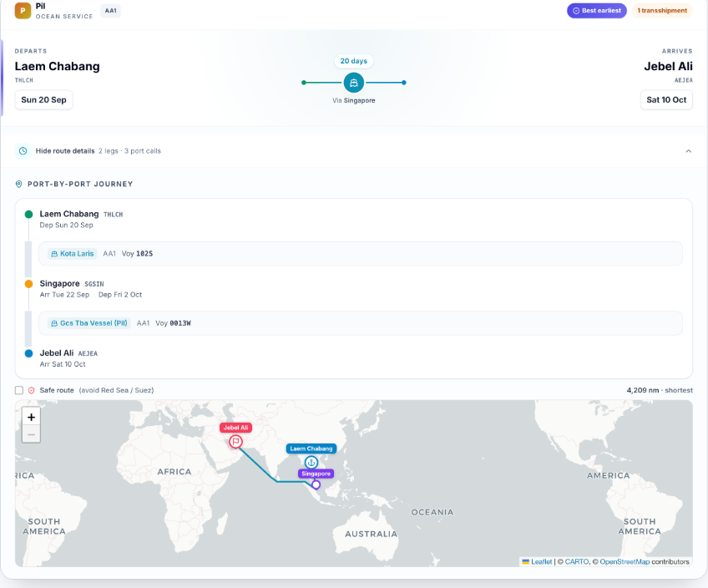Click the Sun 20 Sep departure date
Screen dimensions: 708x588
43,99
